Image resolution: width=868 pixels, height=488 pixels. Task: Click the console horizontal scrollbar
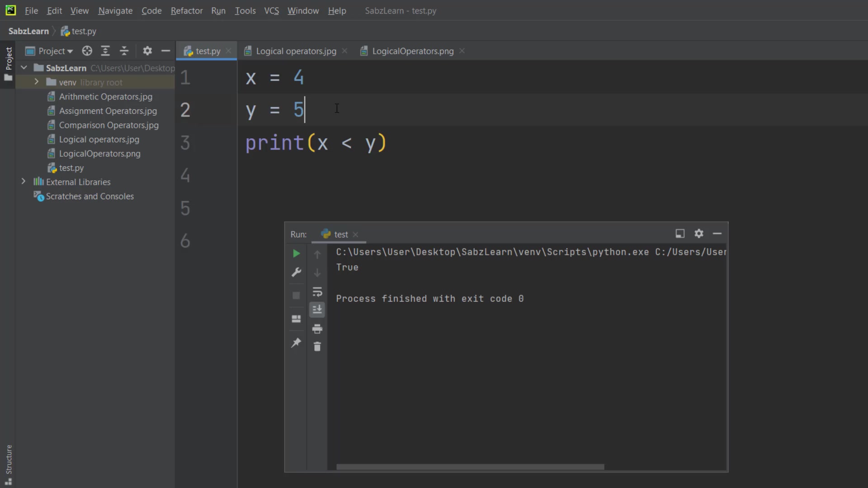[470, 467]
